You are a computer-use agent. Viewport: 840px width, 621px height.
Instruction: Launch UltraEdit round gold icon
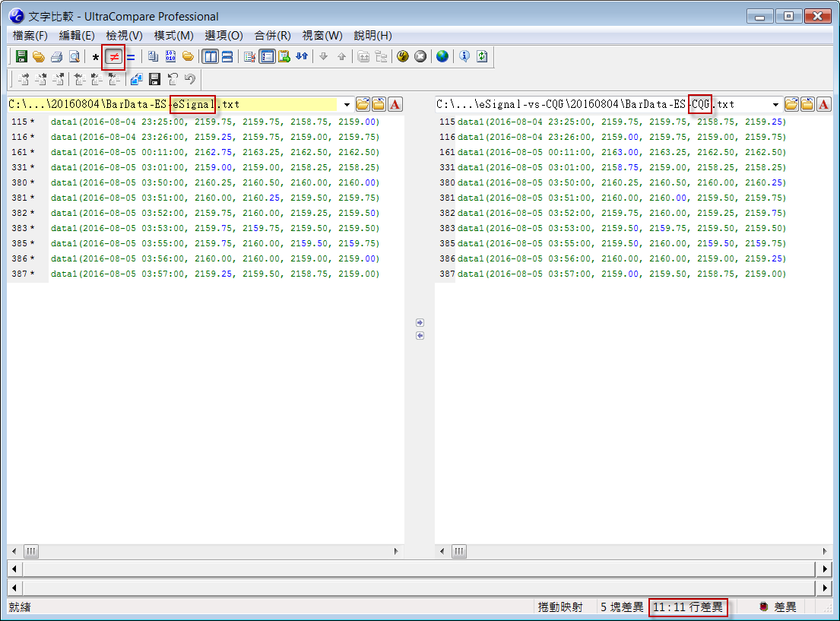coord(403,56)
